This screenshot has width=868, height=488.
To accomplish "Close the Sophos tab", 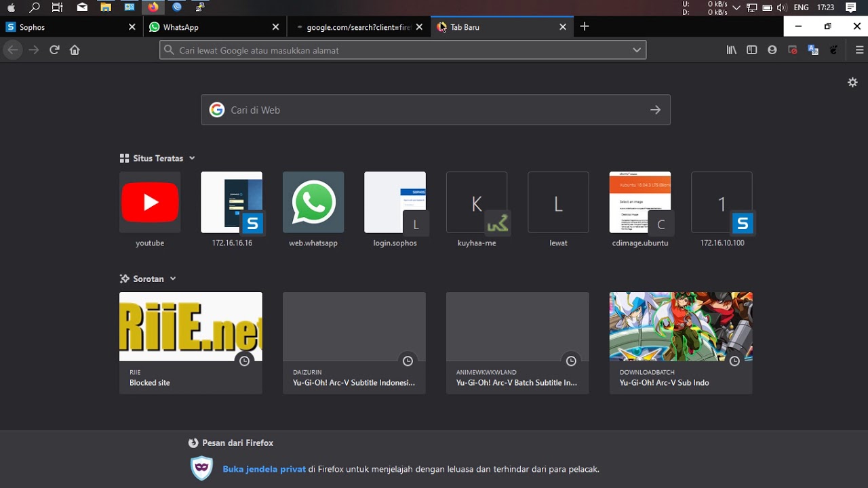I will pyautogui.click(x=132, y=27).
